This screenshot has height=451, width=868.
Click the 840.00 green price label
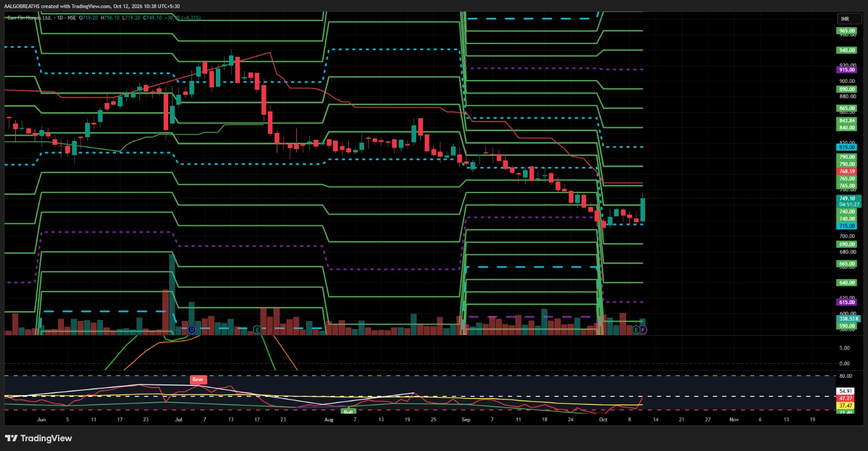[847, 128]
